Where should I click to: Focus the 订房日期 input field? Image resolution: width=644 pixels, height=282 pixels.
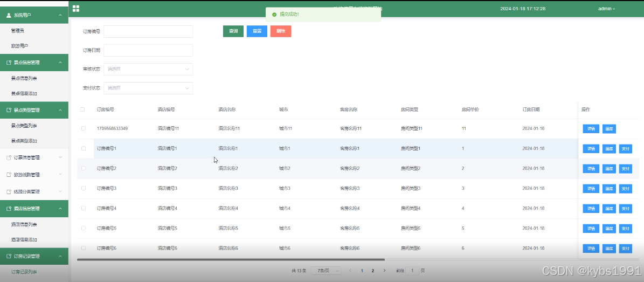tap(148, 50)
